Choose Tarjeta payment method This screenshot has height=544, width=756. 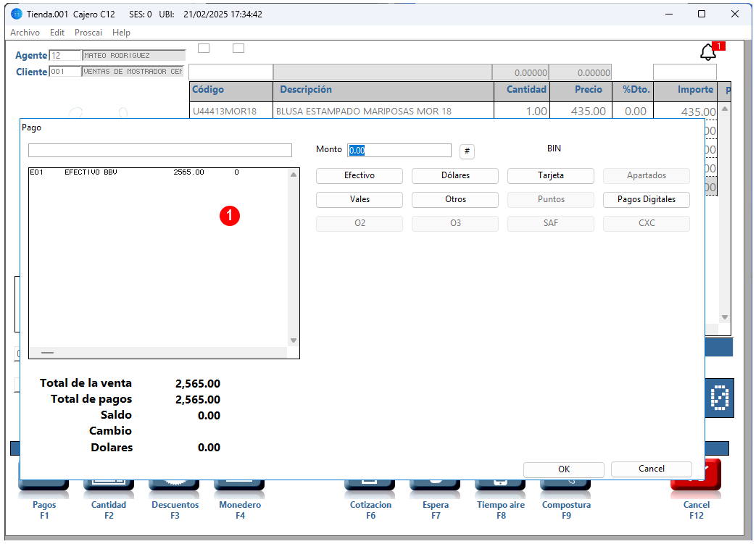pos(551,175)
